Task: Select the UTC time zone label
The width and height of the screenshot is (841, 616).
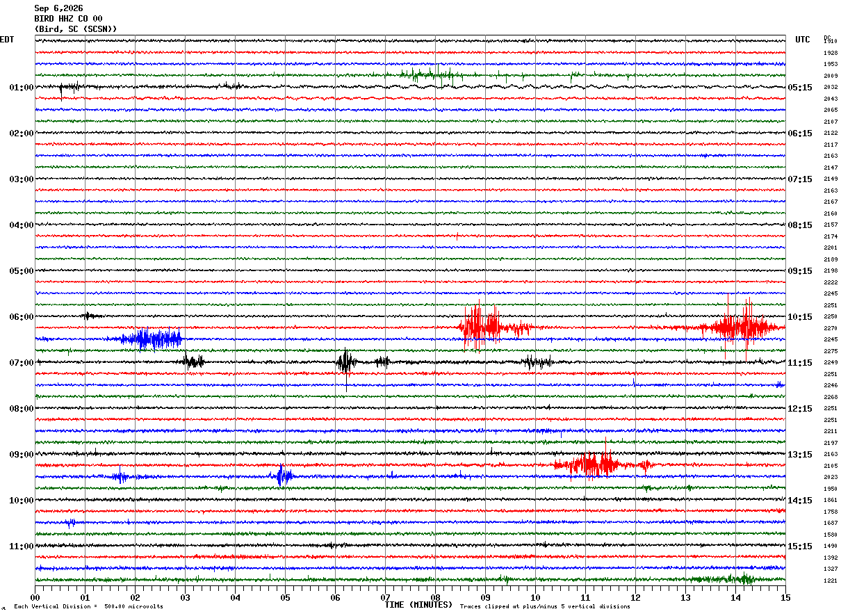Action: [803, 40]
